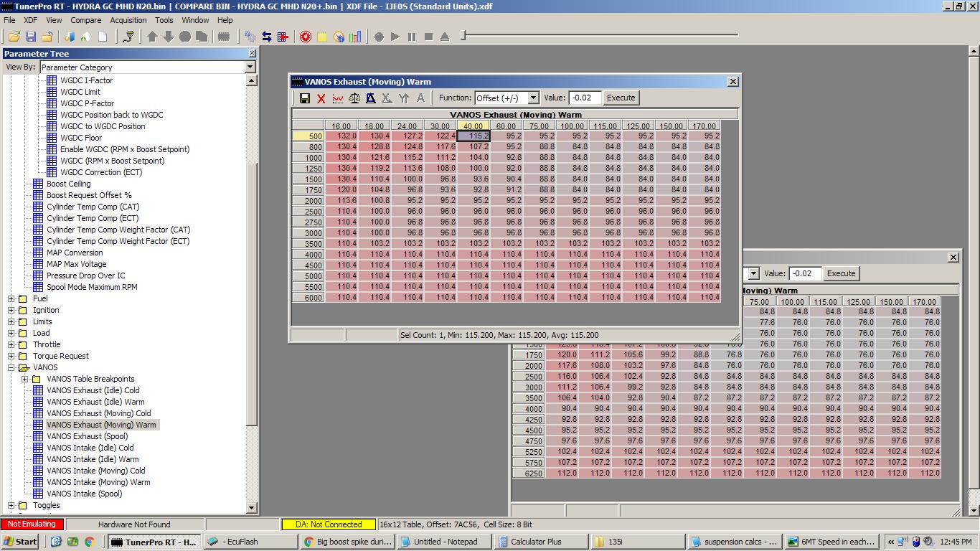Click the upload arrow icon in main toolbar
This screenshot has width=980, height=551.
(x=152, y=37)
